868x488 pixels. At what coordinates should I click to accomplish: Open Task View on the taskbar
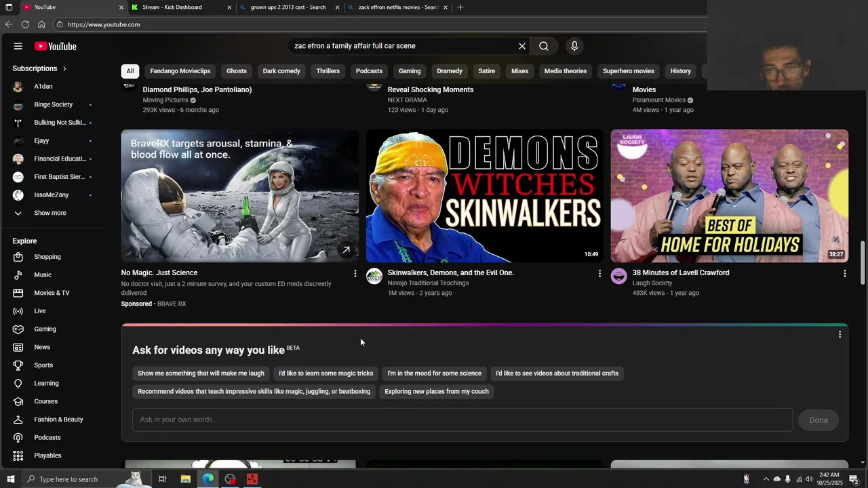point(163,479)
